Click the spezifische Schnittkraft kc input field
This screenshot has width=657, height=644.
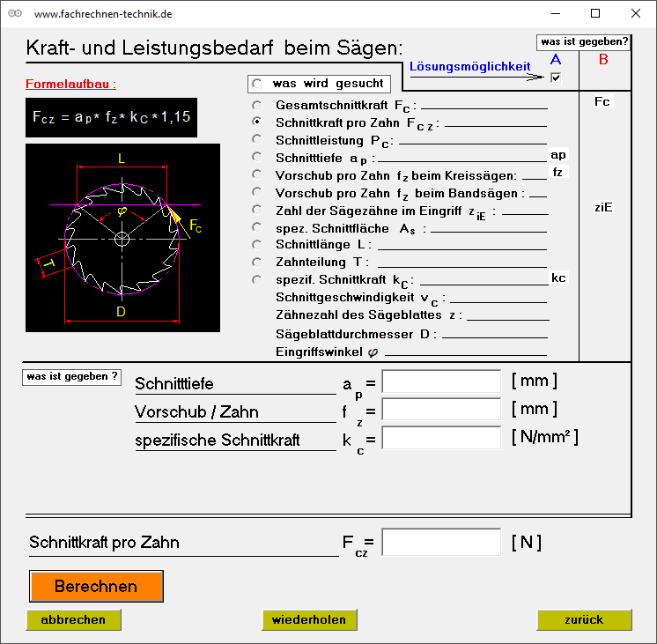tap(441, 438)
